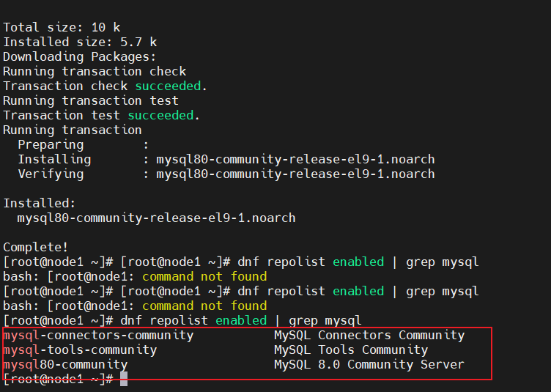Click package name on the Verifying line
The height and width of the screenshot is (392, 551).
pyautogui.click(x=295, y=174)
